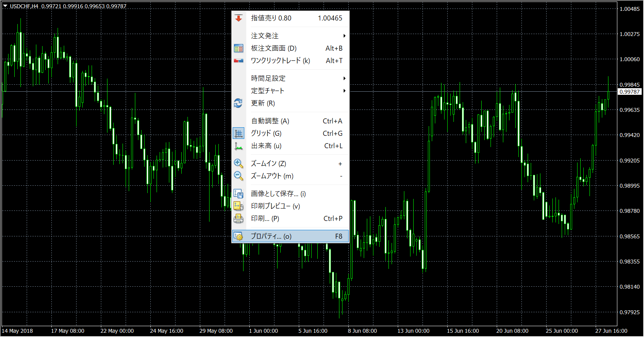Click the 20 Jun 08:00 time label
Image resolution: width=644 pixels, height=337 pixels.
512,331
